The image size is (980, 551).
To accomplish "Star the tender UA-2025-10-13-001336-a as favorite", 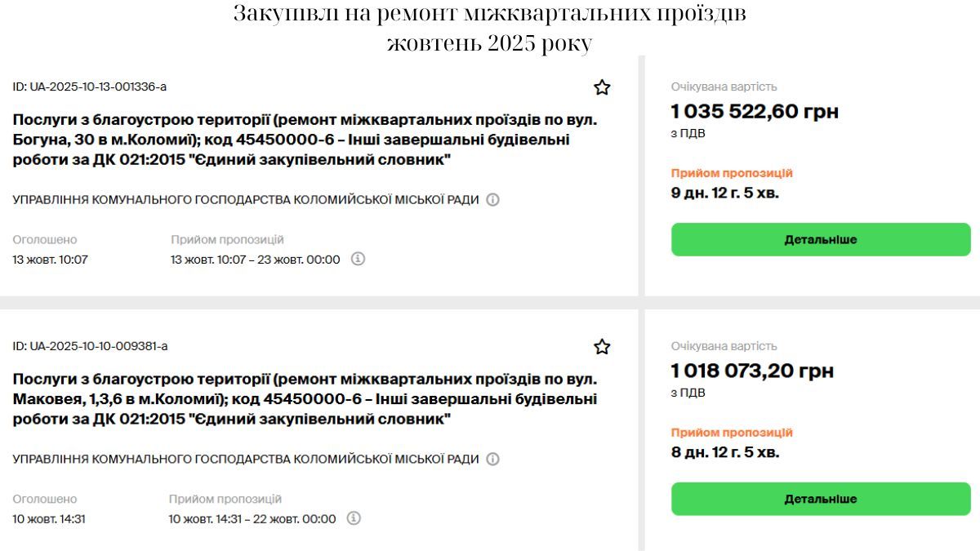I will pos(602,87).
